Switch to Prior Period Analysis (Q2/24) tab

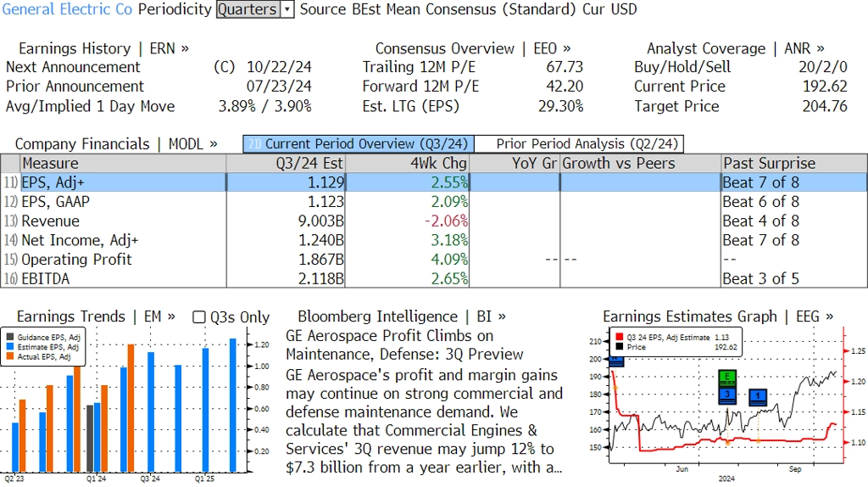pyautogui.click(x=580, y=144)
